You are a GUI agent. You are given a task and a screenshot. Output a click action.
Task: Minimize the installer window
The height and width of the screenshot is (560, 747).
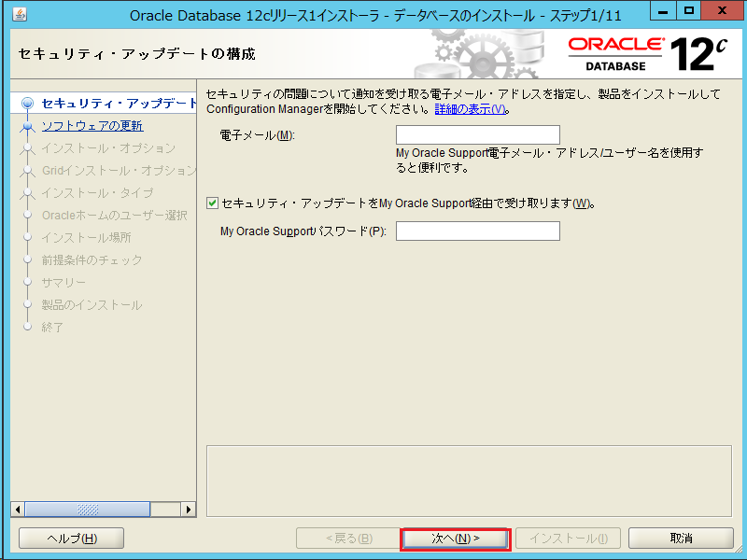coord(663,10)
